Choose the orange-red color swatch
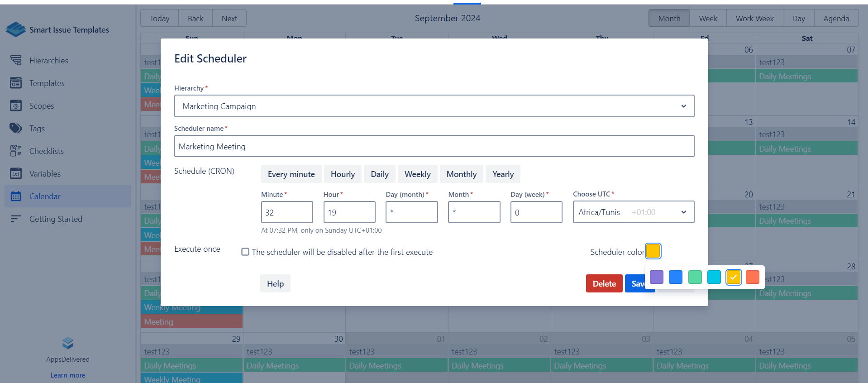868x383 pixels. (x=752, y=277)
